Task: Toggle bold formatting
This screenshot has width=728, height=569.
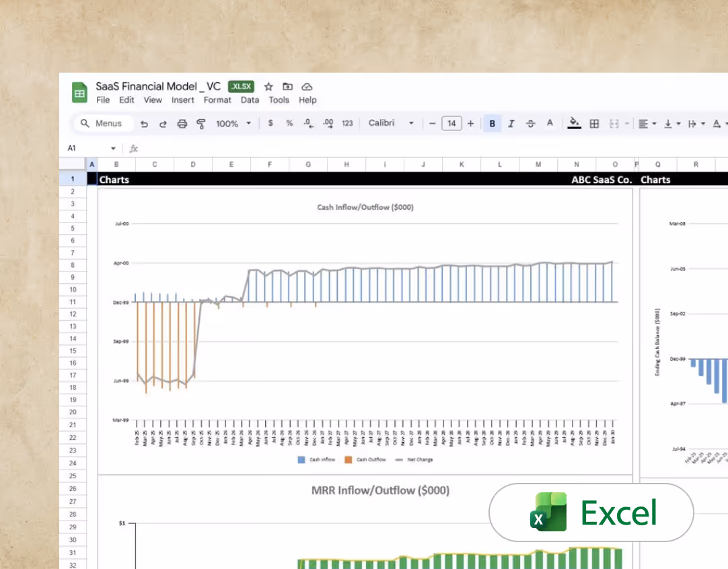Action: [x=492, y=124]
